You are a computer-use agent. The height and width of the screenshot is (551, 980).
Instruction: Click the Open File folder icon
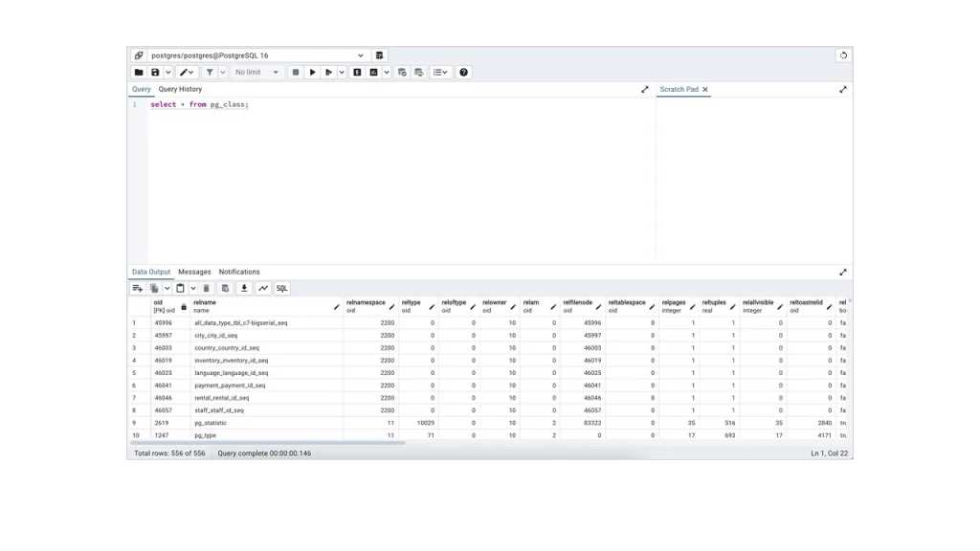(x=139, y=73)
